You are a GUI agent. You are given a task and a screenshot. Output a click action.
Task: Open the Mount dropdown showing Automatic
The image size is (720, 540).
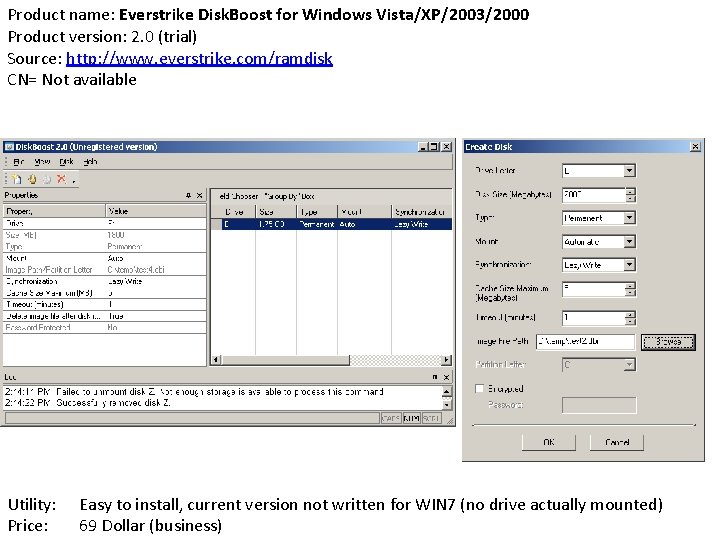click(630, 242)
